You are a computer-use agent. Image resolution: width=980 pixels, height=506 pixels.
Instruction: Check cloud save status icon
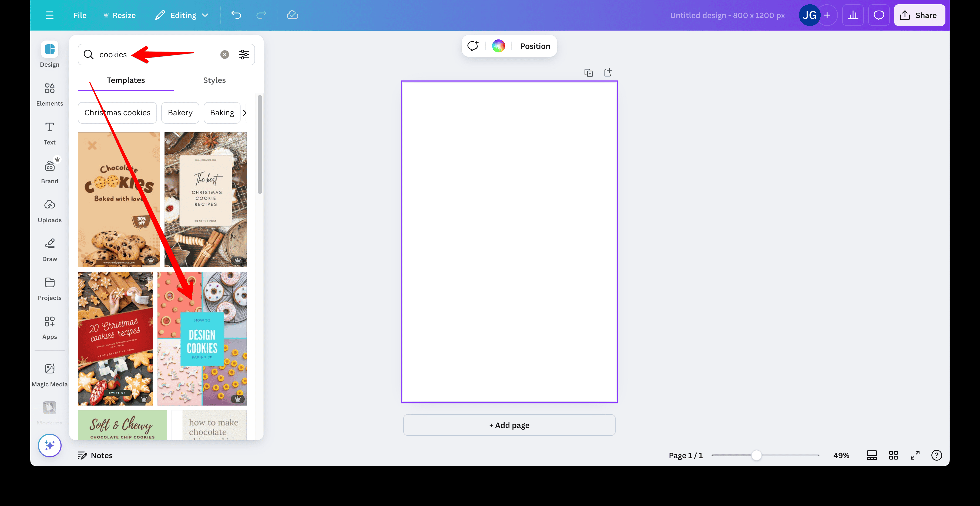pyautogui.click(x=292, y=15)
